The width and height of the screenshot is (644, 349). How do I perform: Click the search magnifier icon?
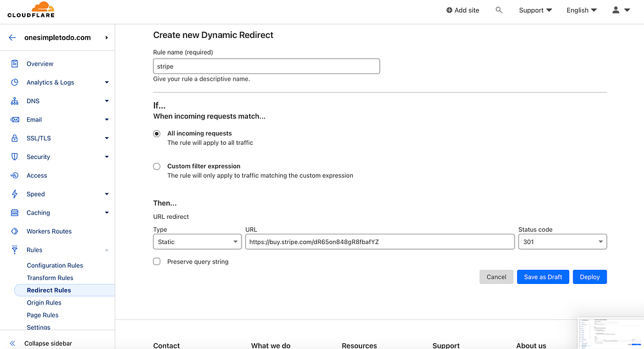pyautogui.click(x=499, y=10)
